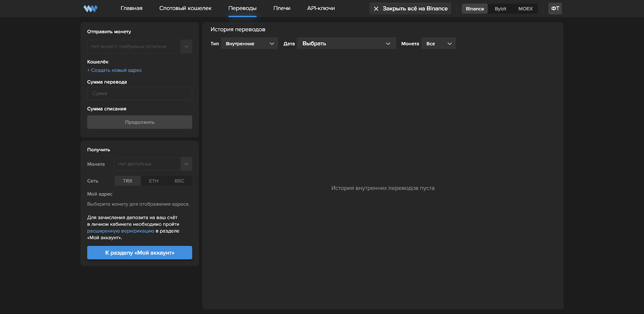Screen dimensions: 644x314
Task: Open the Дата Выбрать date dropdown
Action: [x=347, y=43]
